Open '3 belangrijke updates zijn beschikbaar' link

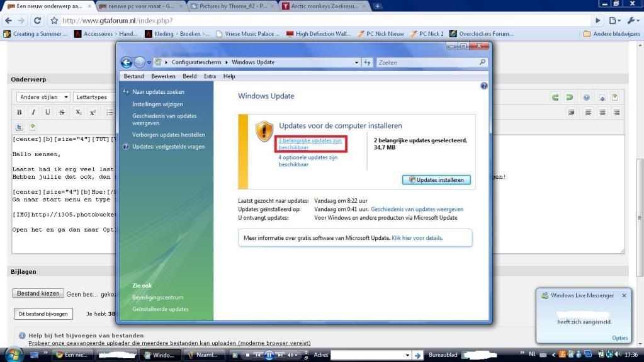point(310,144)
